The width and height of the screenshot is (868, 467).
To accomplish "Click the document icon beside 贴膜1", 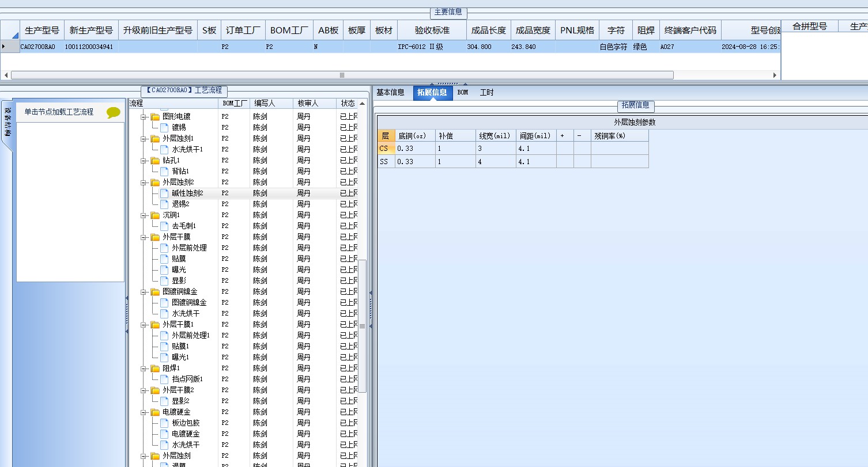I will [165, 346].
